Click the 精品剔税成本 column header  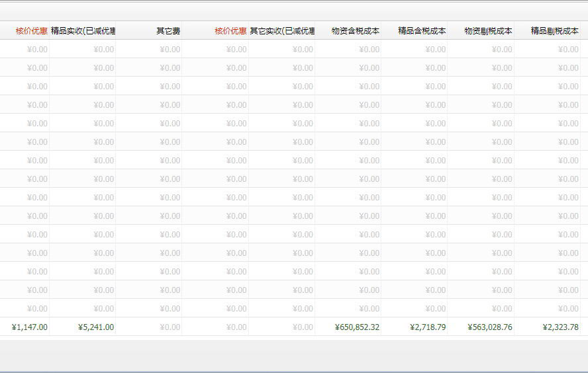pos(554,30)
